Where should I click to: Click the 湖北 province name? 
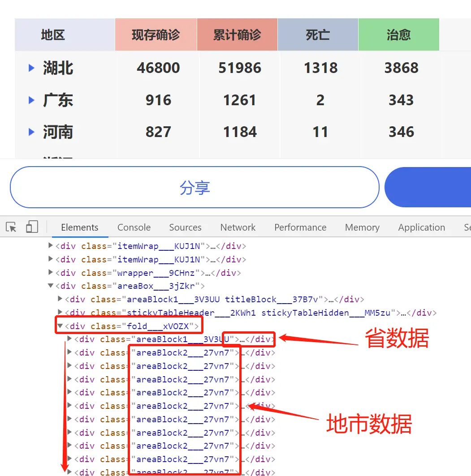(x=58, y=68)
